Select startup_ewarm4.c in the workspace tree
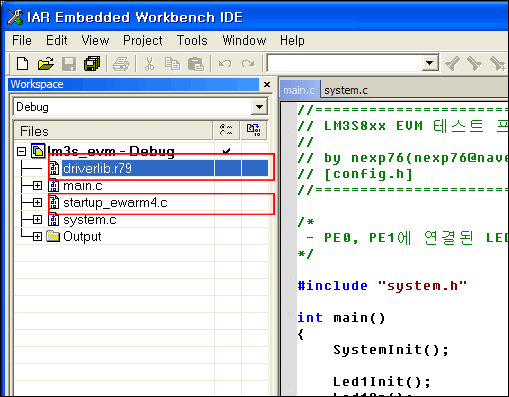Image resolution: width=509 pixels, height=397 pixels. pyautogui.click(x=115, y=203)
